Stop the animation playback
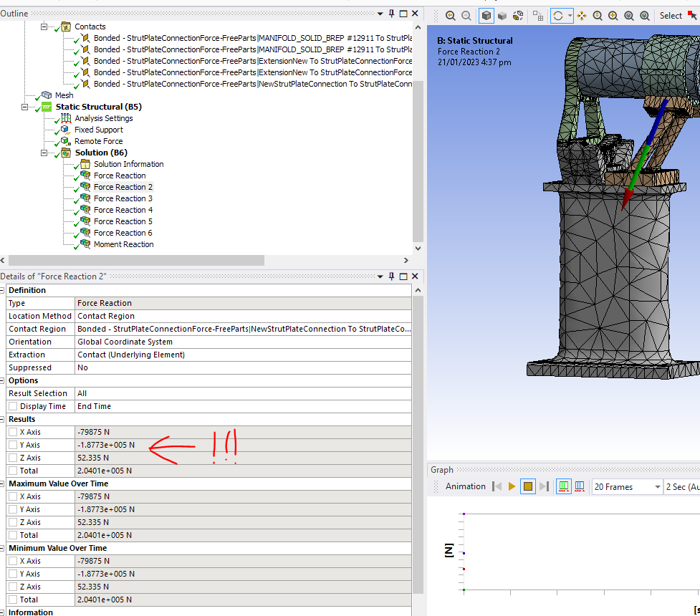 (528, 486)
